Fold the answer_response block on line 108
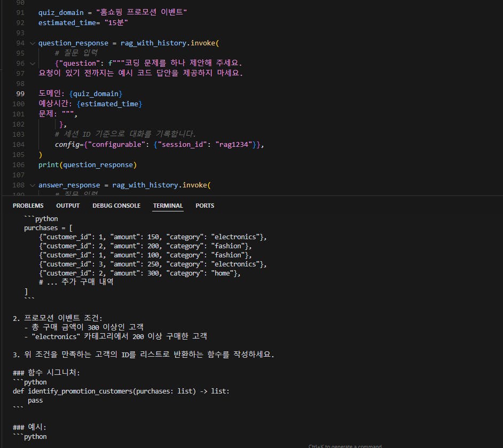503x448 pixels. (x=33, y=185)
